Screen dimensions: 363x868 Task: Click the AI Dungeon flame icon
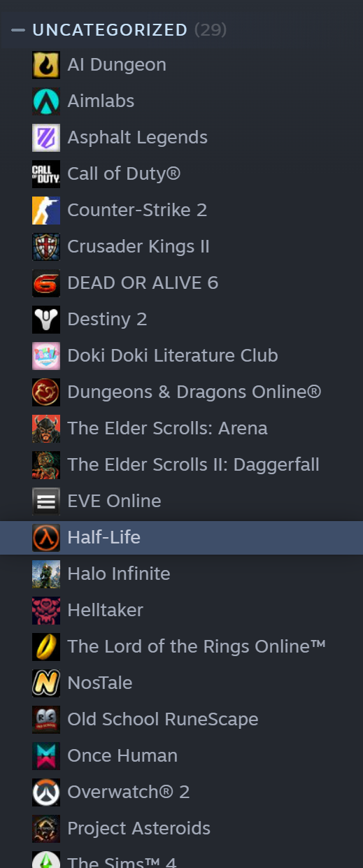[46, 65]
